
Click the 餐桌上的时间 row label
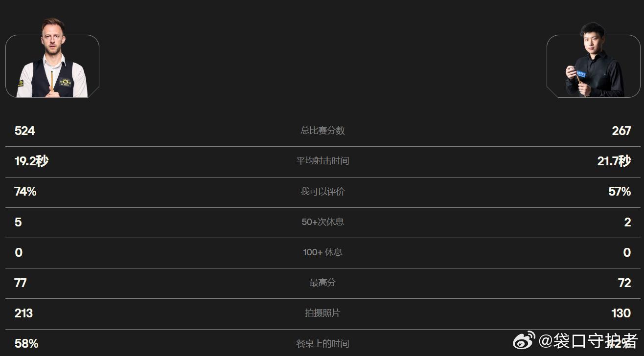coord(322,344)
